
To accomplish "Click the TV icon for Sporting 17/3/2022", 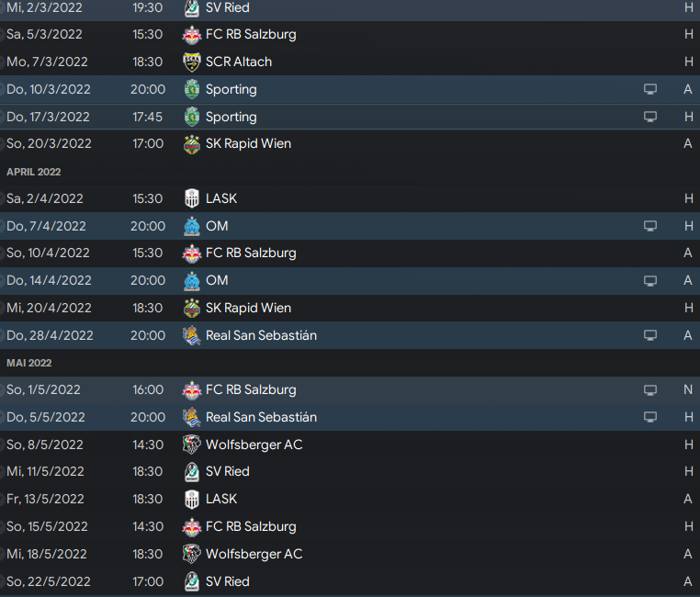I will click(x=650, y=117).
